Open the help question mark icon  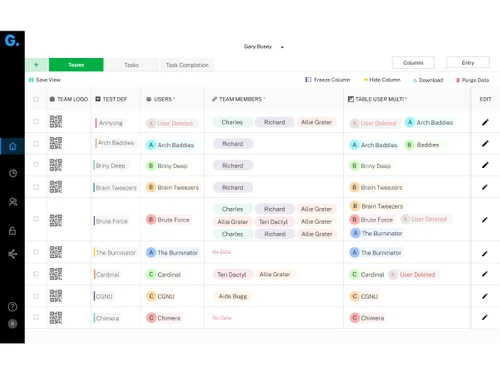coord(13,307)
